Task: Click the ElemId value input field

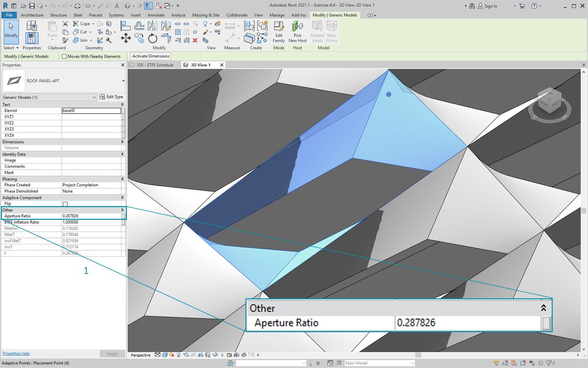Action: [x=91, y=111]
